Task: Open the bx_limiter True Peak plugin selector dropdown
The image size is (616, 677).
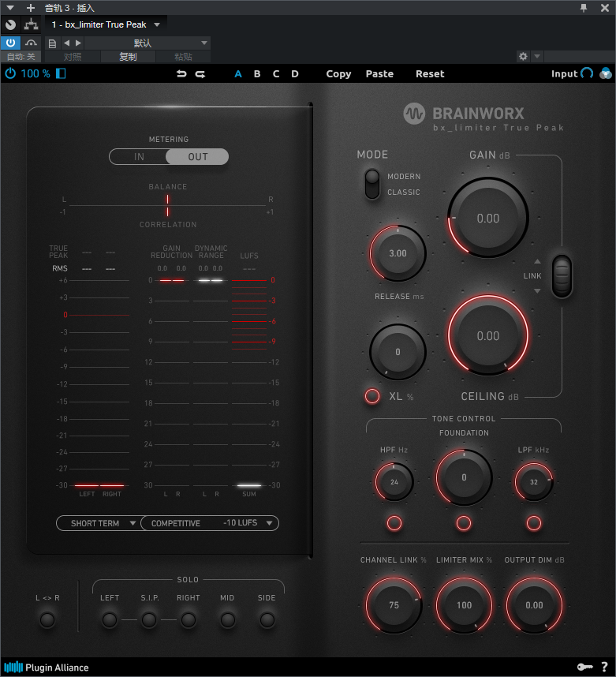Action: pyautogui.click(x=106, y=24)
